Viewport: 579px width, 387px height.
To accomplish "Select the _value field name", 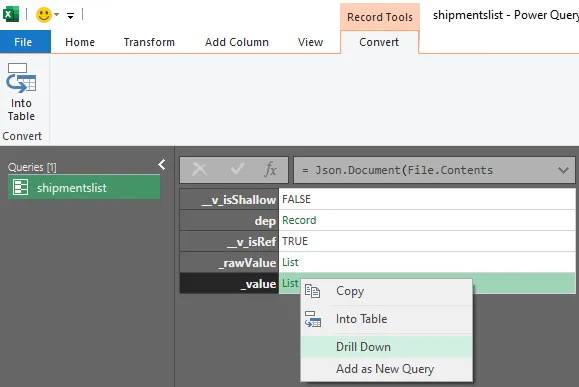I will point(229,284).
